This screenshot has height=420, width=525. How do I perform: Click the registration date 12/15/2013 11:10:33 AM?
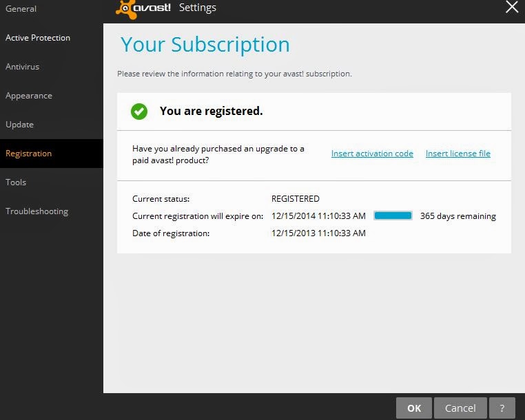click(318, 233)
